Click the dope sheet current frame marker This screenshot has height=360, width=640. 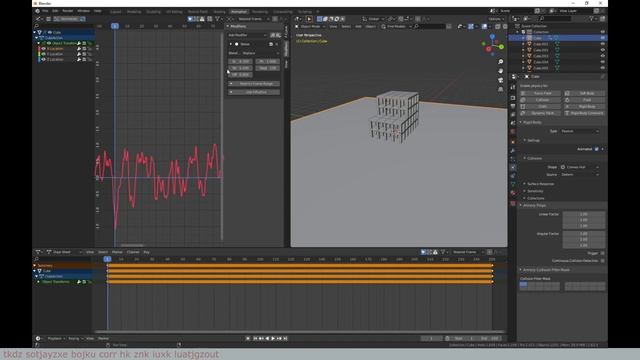(107, 259)
